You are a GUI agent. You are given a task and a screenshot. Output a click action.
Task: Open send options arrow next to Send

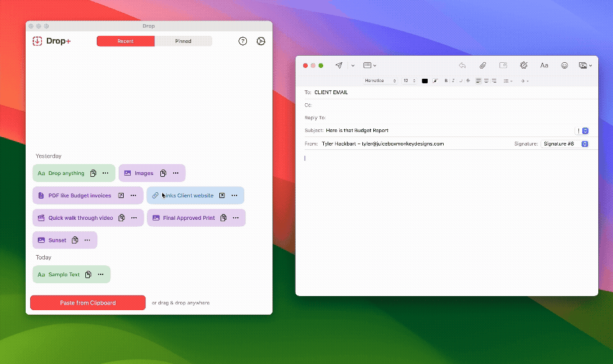[353, 65]
